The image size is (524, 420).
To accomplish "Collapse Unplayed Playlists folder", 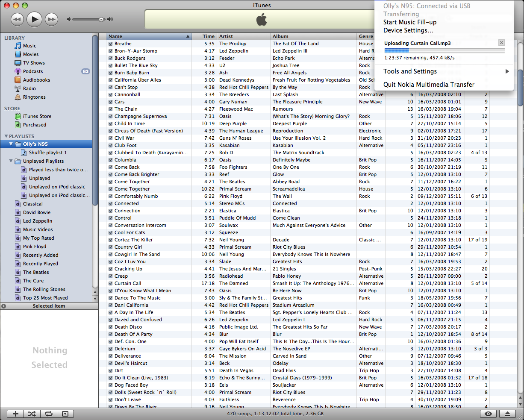I will click(x=11, y=161).
